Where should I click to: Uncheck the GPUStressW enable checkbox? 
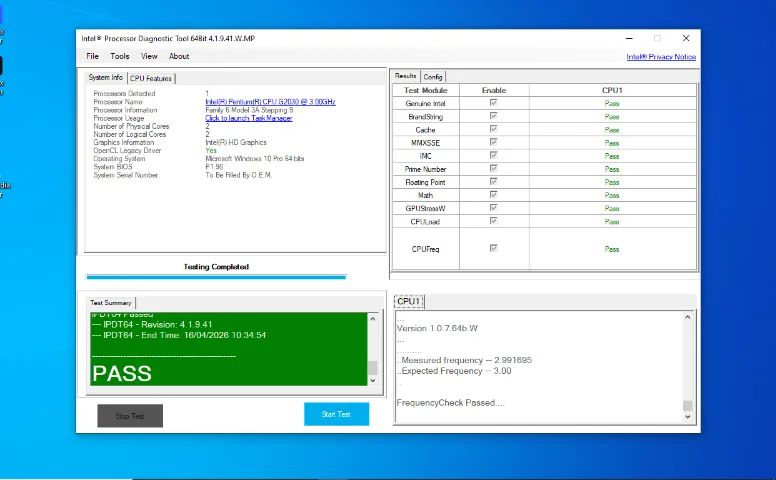tap(493, 208)
